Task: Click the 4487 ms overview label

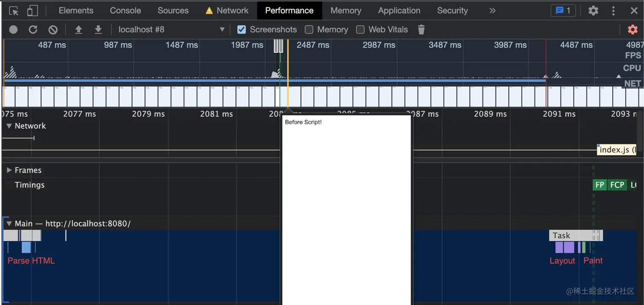Action: coord(576,45)
